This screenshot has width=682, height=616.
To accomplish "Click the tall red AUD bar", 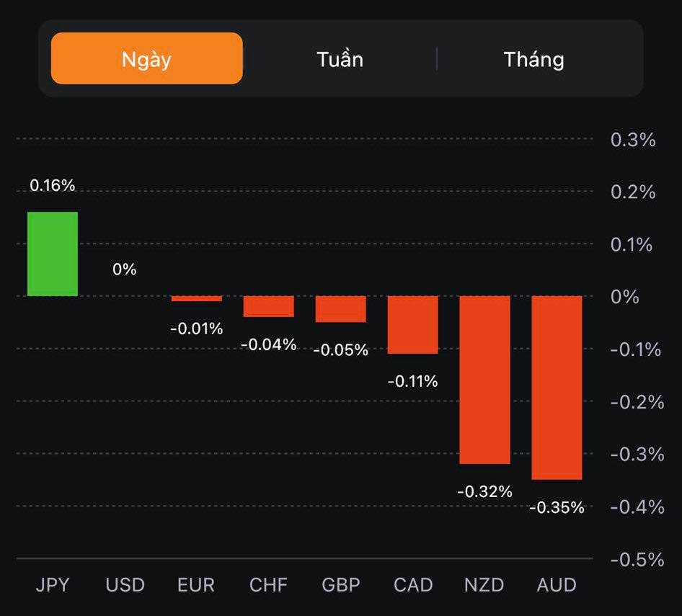I will coord(557,388).
